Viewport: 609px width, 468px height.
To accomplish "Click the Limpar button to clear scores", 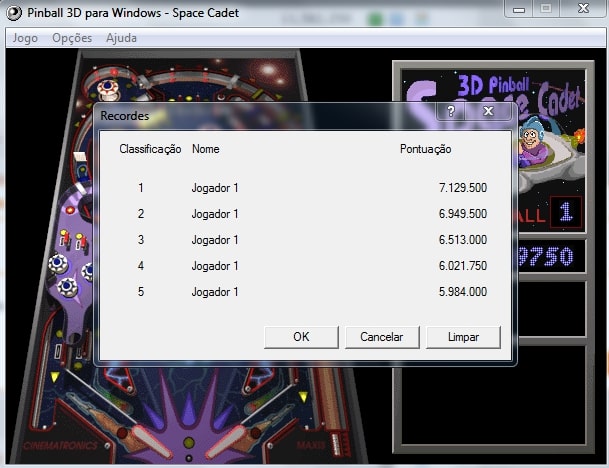I will 463,337.
